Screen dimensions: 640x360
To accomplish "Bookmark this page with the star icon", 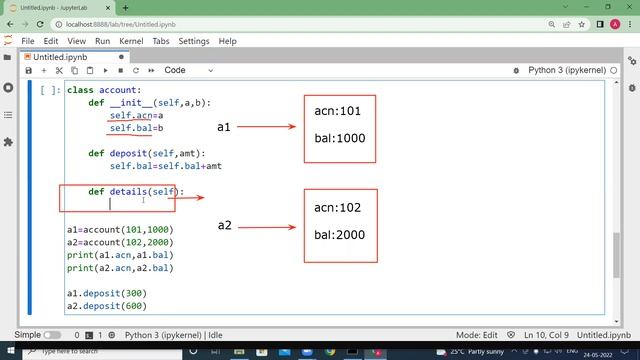I will point(582,24).
